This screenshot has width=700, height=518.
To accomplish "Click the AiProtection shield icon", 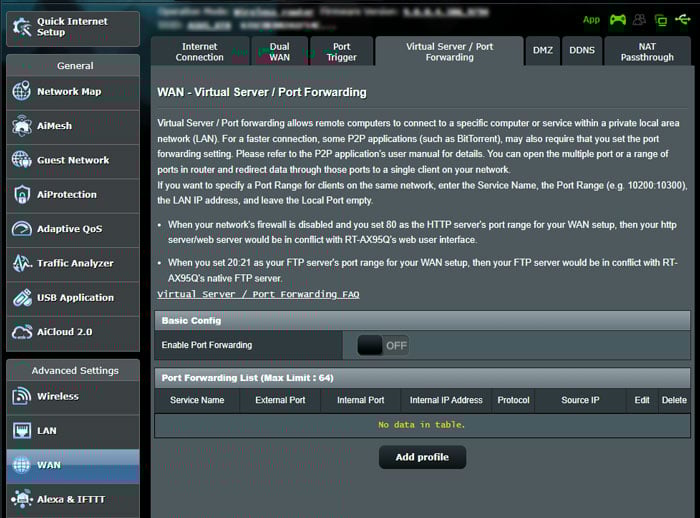I will click(21, 194).
